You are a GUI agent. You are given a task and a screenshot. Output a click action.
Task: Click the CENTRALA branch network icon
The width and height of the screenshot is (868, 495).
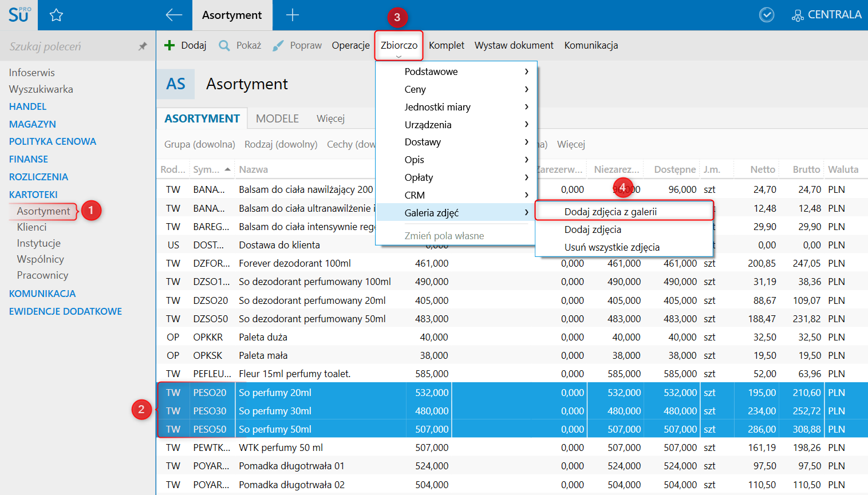click(x=797, y=15)
